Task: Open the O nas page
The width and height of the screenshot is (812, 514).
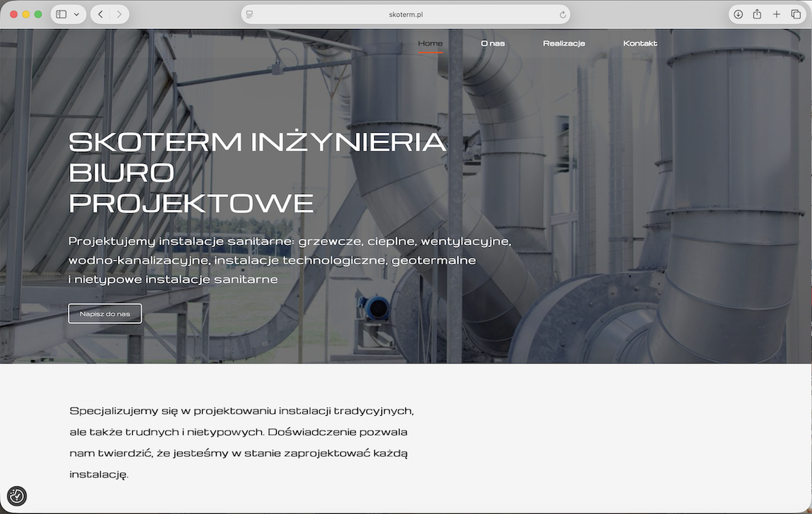Action: click(493, 44)
